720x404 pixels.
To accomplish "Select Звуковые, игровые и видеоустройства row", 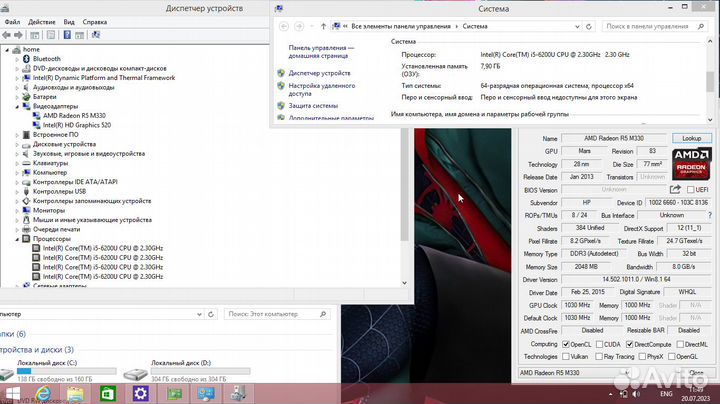I will point(89,154).
